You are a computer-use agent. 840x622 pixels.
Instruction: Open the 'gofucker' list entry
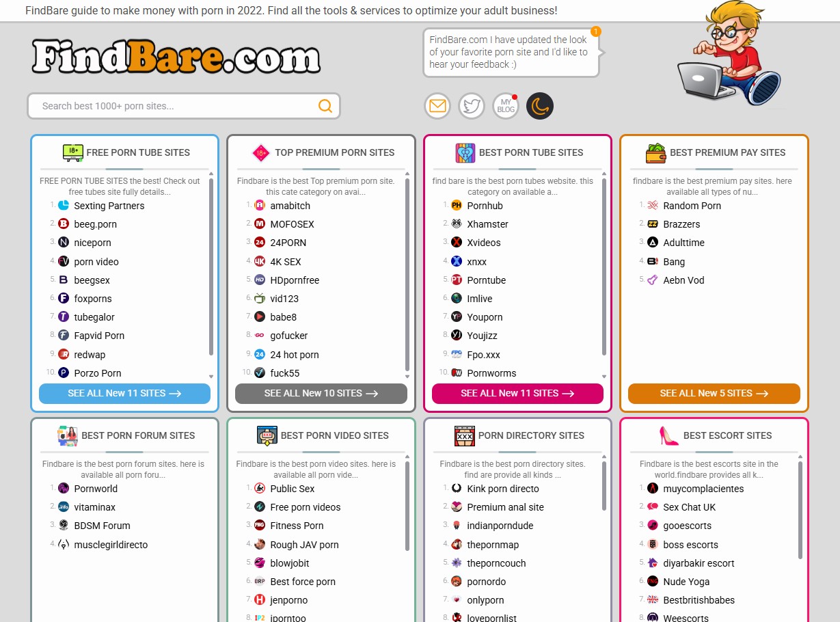(x=289, y=336)
